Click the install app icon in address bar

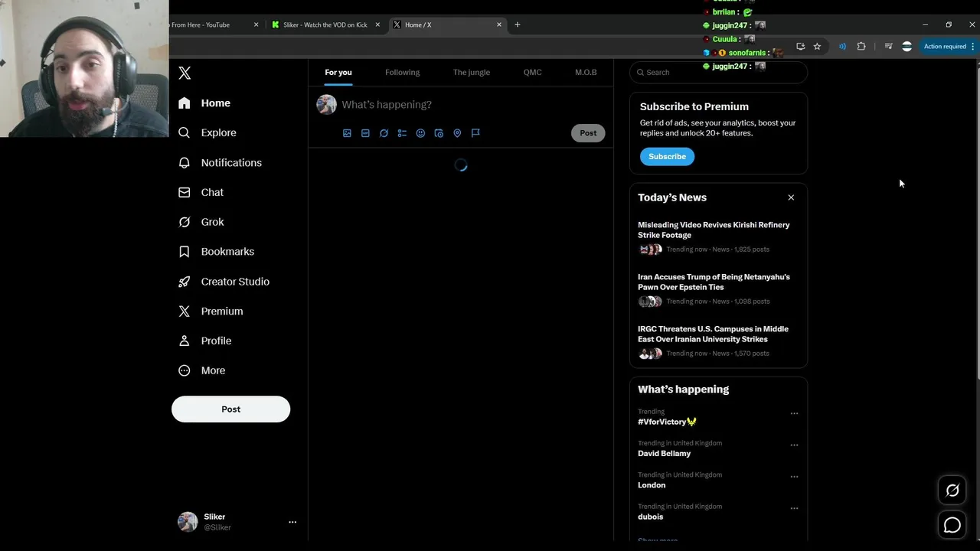point(800,46)
